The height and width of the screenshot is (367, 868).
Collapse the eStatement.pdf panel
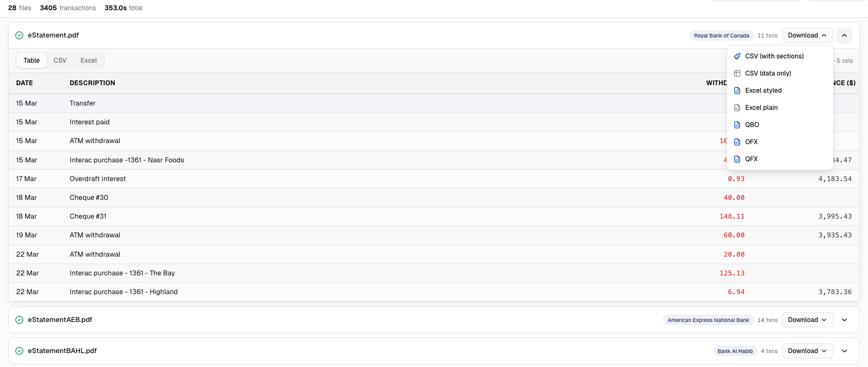pos(844,35)
